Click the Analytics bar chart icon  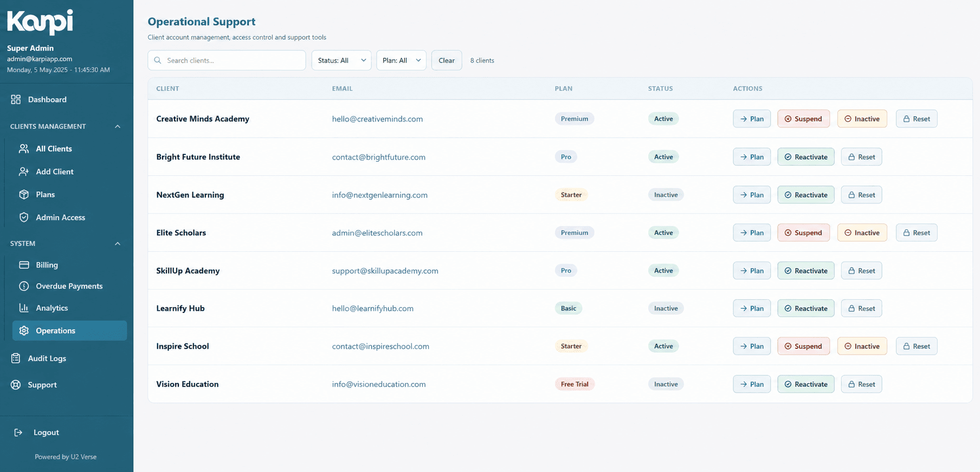[x=24, y=308]
